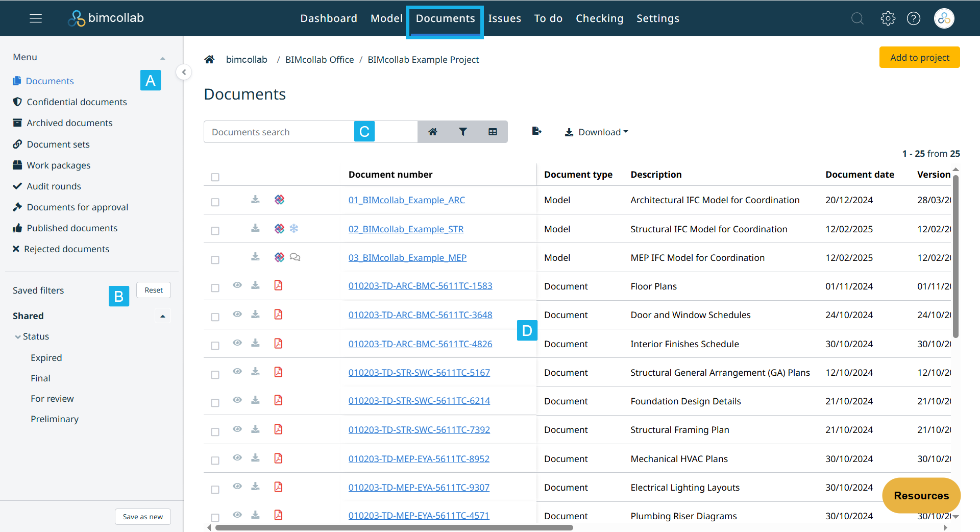Download 01_BIMcollab_Example_ARC via its download icon
980x532 pixels.
pyautogui.click(x=255, y=199)
